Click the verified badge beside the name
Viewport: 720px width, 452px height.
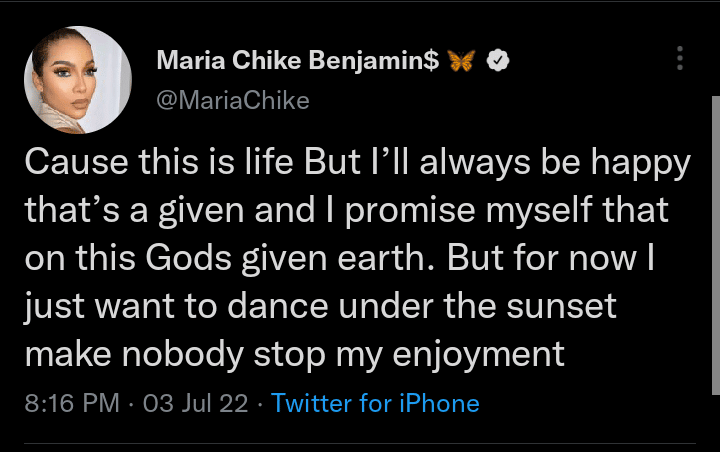point(499,62)
